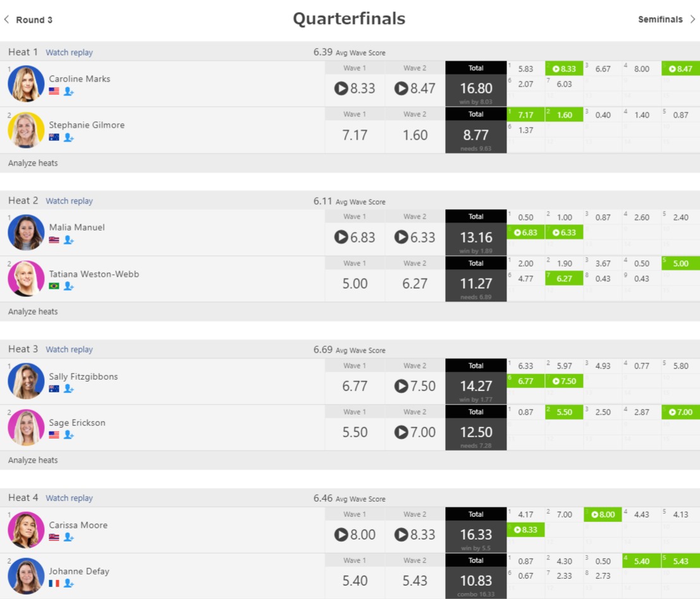Follow Stephanie Gilmore with the add-user icon

click(68, 138)
